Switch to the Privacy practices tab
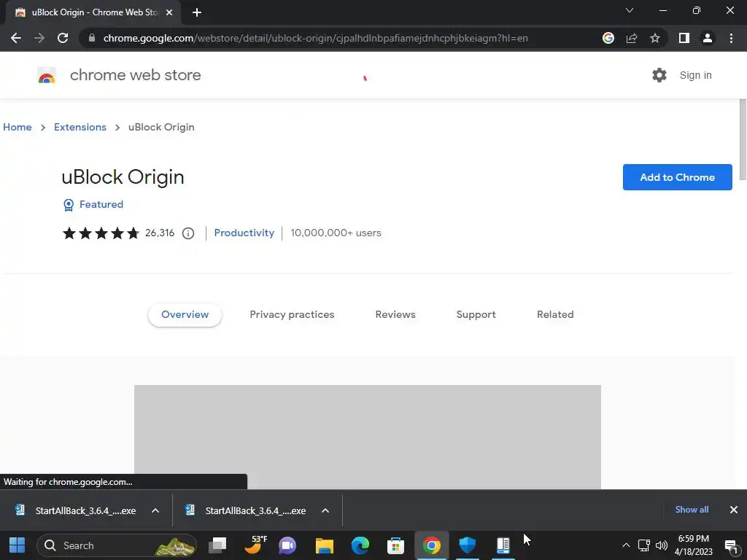747x560 pixels. click(292, 315)
